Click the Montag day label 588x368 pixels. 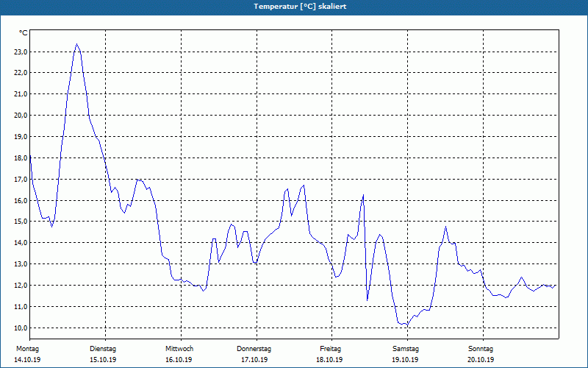pos(27,349)
